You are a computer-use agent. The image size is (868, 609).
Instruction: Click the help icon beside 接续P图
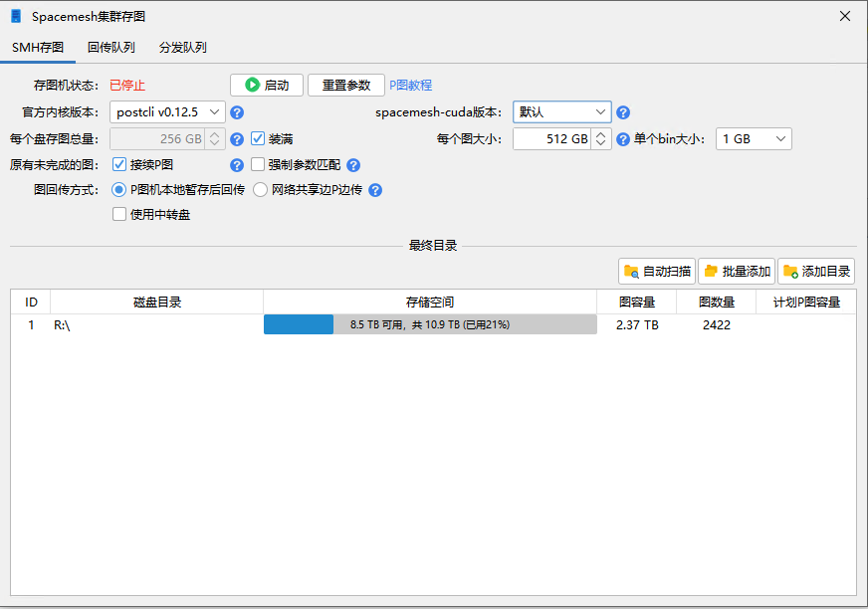pos(237,165)
